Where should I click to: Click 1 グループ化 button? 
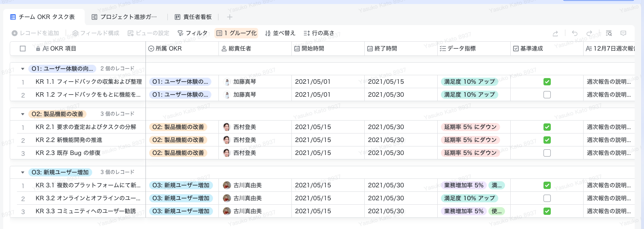point(237,33)
